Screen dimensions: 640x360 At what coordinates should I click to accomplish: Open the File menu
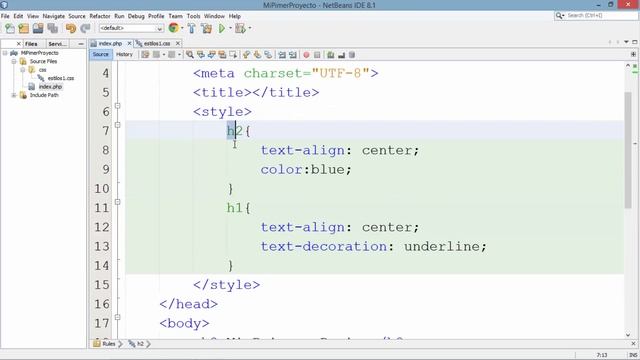coord(5,16)
